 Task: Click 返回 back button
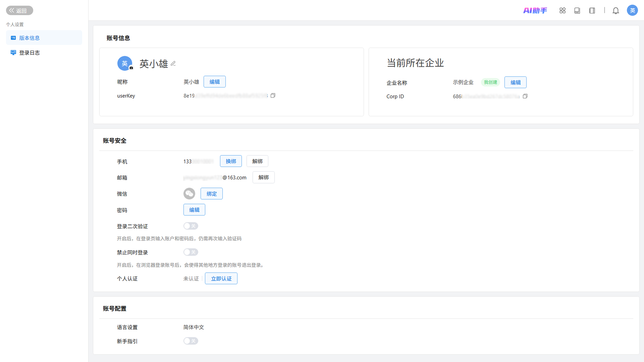pos(19,11)
